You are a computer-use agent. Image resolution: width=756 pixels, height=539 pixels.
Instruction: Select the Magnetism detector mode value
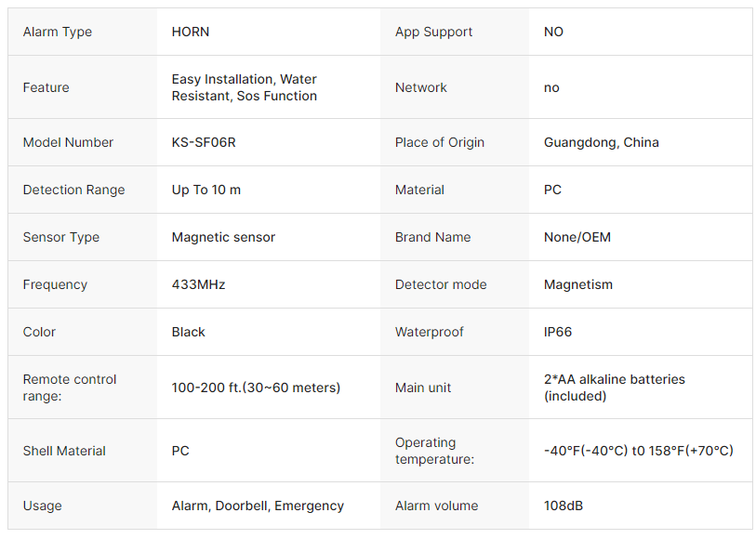coord(578,284)
